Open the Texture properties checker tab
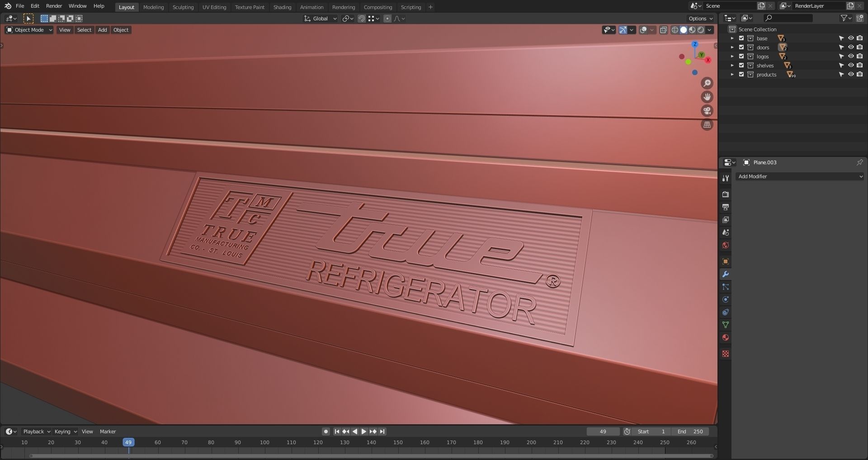This screenshot has width=868, height=460. (x=726, y=354)
